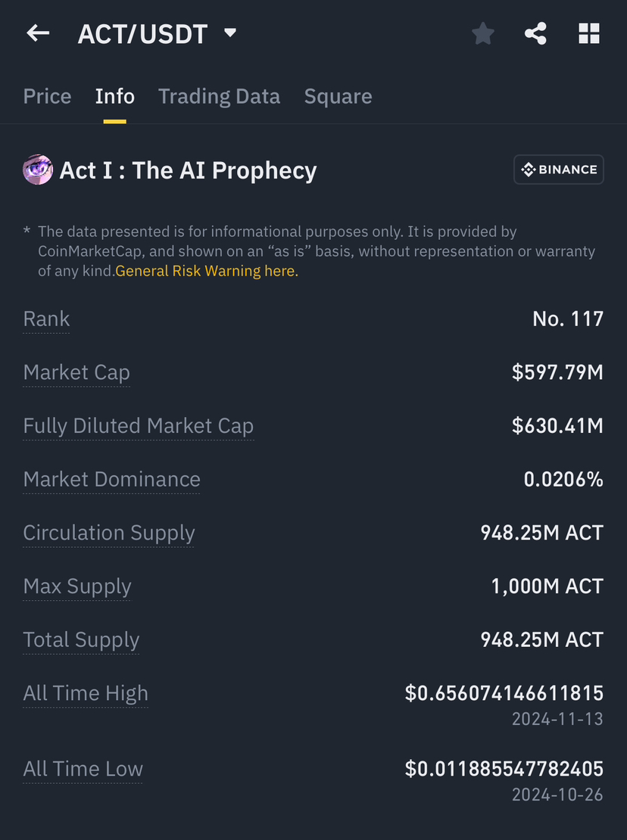Tap the Market Dominance label
The image size is (627, 840).
[111, 479]
